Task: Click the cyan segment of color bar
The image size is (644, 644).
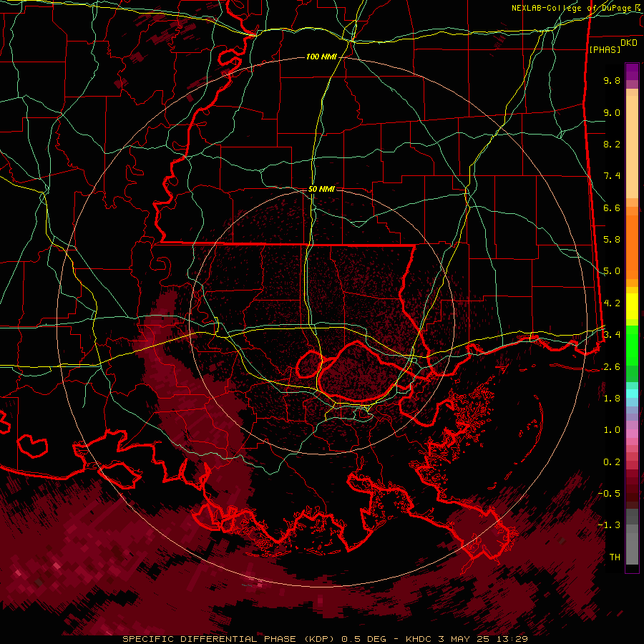Action: coord(632,394)
